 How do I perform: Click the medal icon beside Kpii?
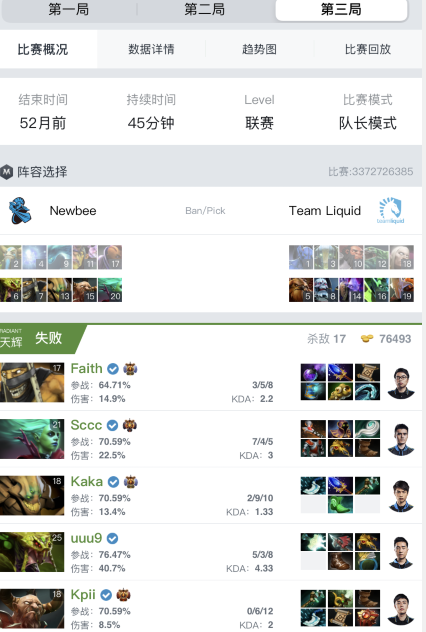pos(123,595)
